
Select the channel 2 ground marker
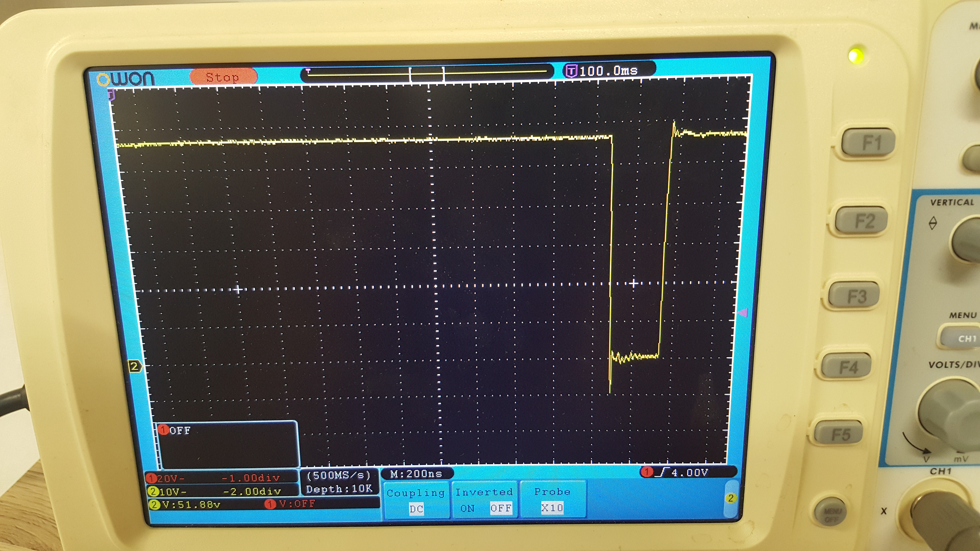(x=135, y=366)
